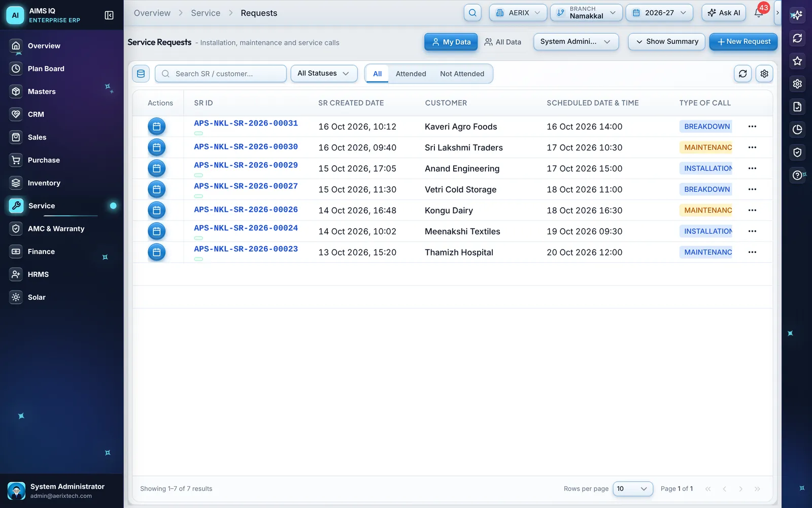Open the 2026-27 financial year dropdown
812x508 pixels.
[x=659, y=13]
